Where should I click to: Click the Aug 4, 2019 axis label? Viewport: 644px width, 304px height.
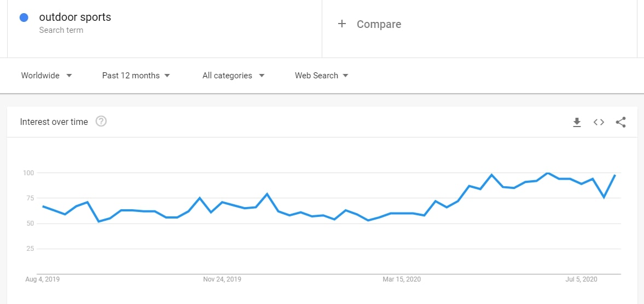[43, 279]
